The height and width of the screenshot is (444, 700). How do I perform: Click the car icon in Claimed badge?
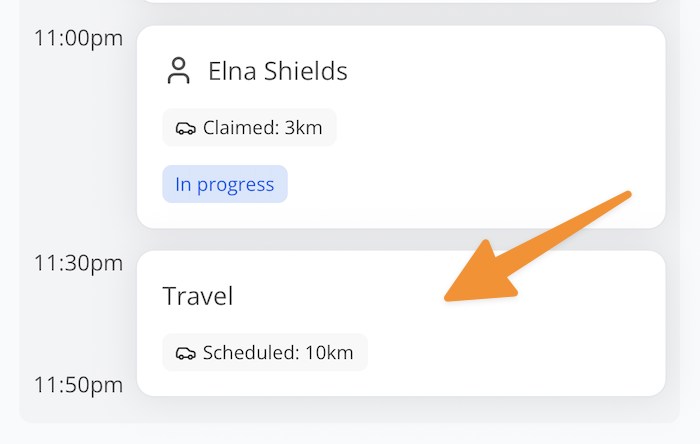(x=185, y=128)
